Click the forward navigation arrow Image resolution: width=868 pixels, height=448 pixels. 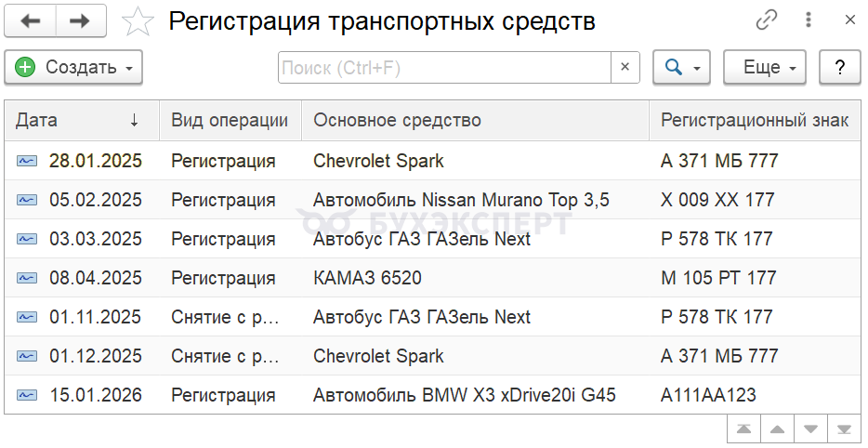[x=80, y=20]
